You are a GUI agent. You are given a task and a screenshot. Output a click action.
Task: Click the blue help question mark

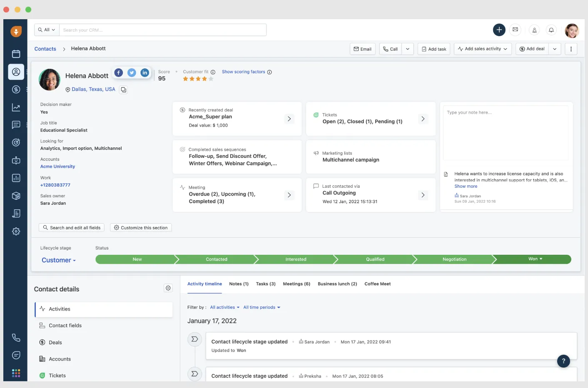pyautogui.click(x=563, y=361)
